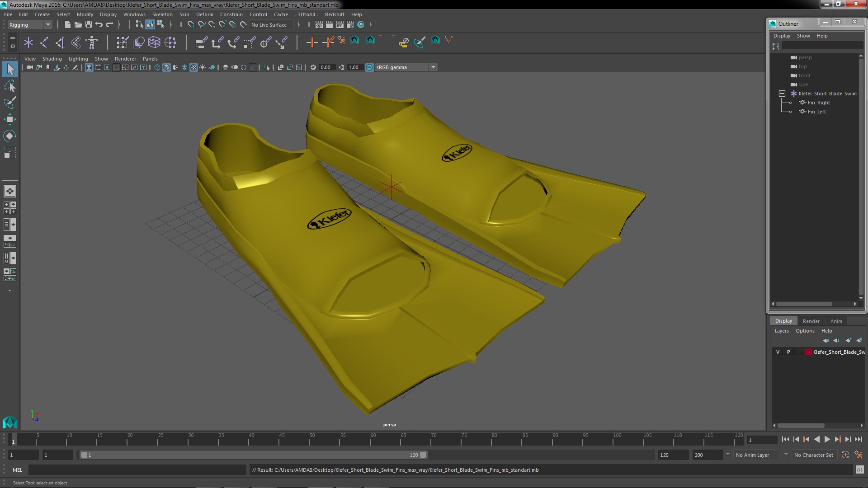868x488 pixels.
Task: Toggle the color management ON button near sRGB gamma
Action: [x=369, y=67]
